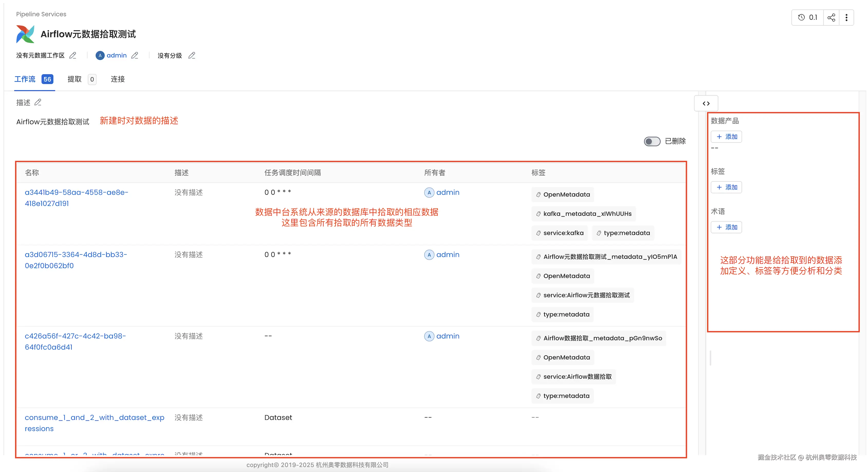Screen dimensions: 868x472
Task: Click pencil icon next to 描述 heading
Action: click(38, 102)
